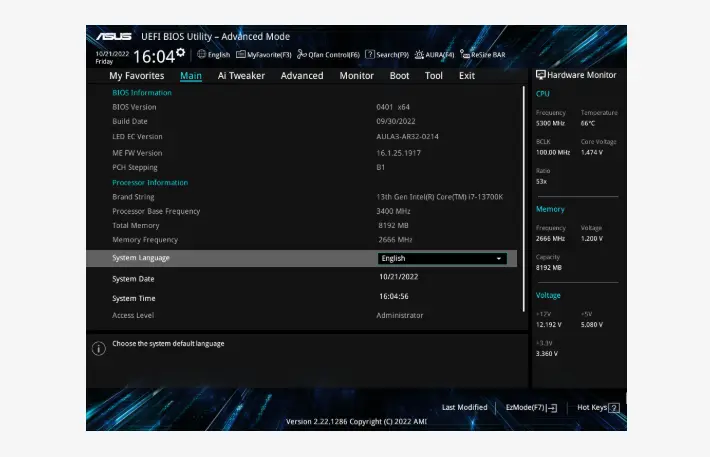Select the Exit menu tab
The height and width of the screenshot is (457, 710).
click(x=467, y=76)
